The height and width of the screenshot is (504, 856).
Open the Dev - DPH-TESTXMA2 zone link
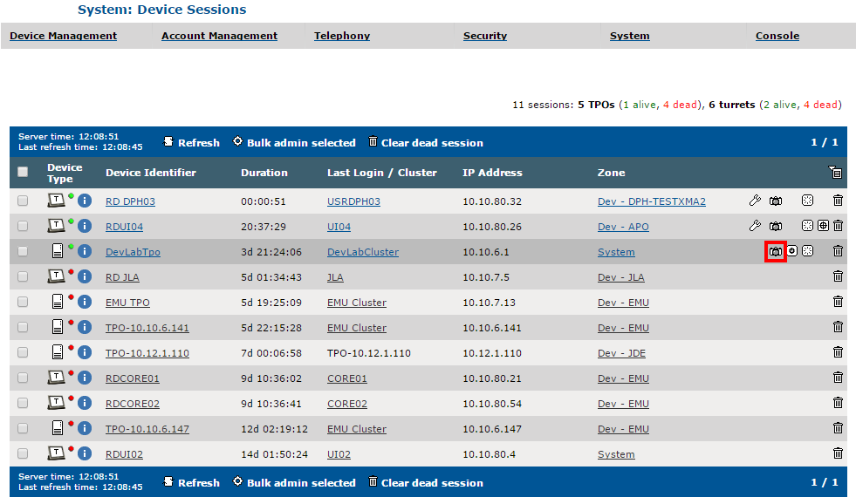[651, 201]
